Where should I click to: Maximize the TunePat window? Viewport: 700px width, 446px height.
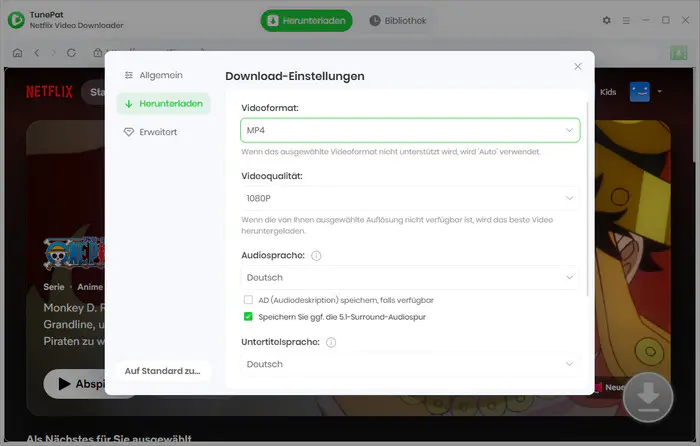click(x=666, y=20)
